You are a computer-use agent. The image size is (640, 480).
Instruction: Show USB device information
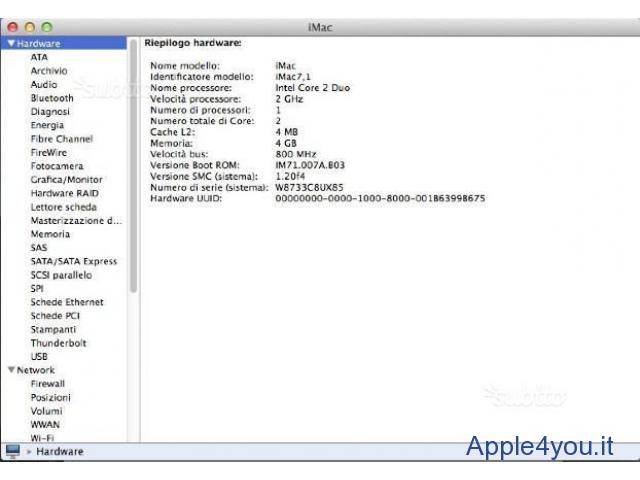pyautogui.click(x=39, y=356)
